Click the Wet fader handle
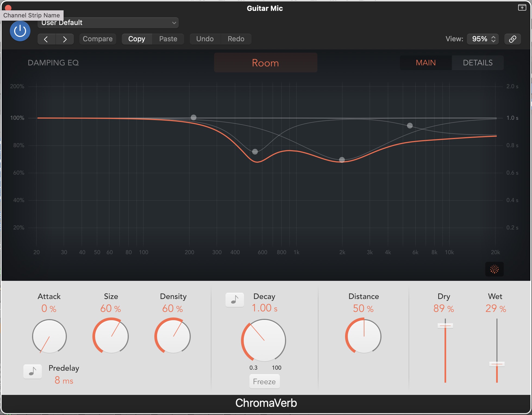The height and width of the screenshot is (415, 532). tap(497, 364)
